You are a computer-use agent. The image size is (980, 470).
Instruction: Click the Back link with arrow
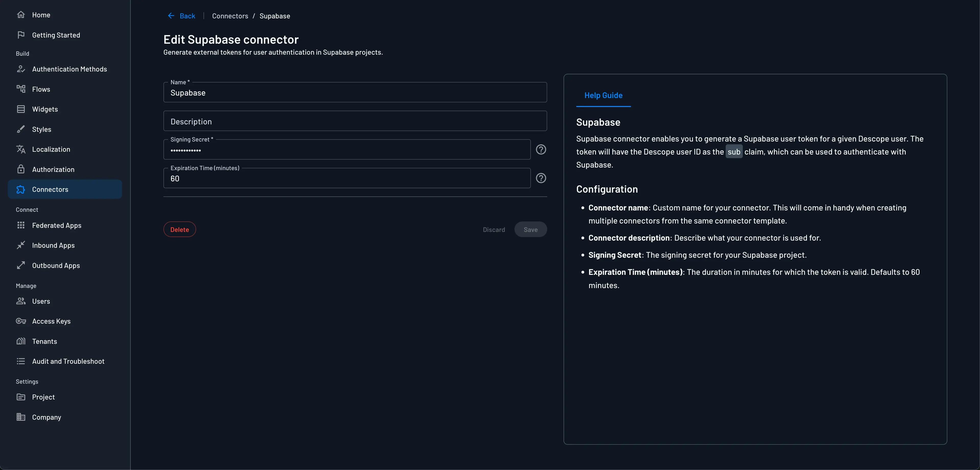point(182,16)
